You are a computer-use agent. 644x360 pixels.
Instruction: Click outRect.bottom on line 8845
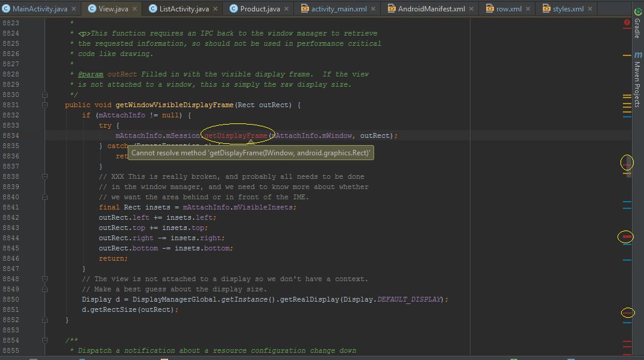pos(128,249)
